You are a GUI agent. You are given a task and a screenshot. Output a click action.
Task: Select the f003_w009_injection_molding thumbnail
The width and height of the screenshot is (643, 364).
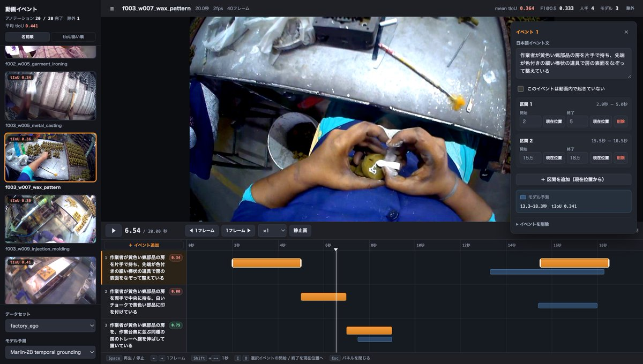pyautogui.click(x=50, y=219)
